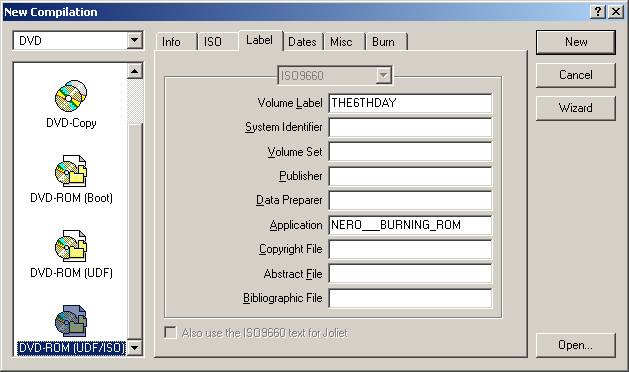Open the ISO tab
The height and width of the screenshot is (372, 629).
tap(213, 42)
